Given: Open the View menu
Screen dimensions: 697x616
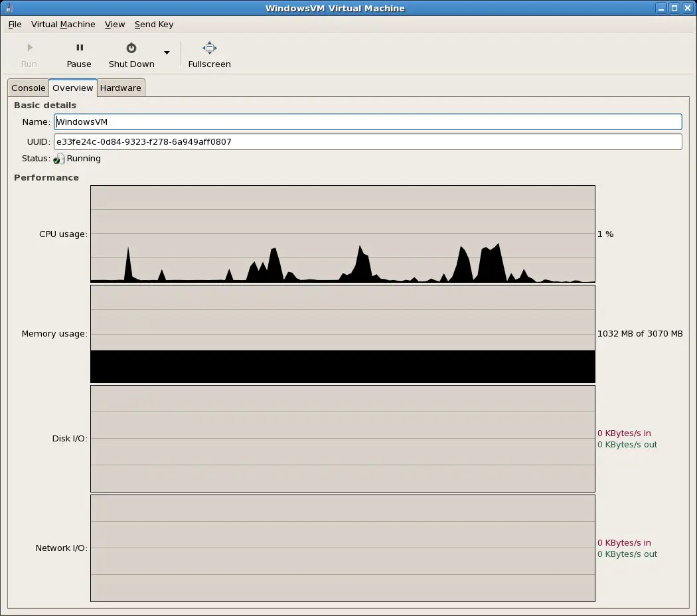Looking at the screenshot, I should 115,25.
